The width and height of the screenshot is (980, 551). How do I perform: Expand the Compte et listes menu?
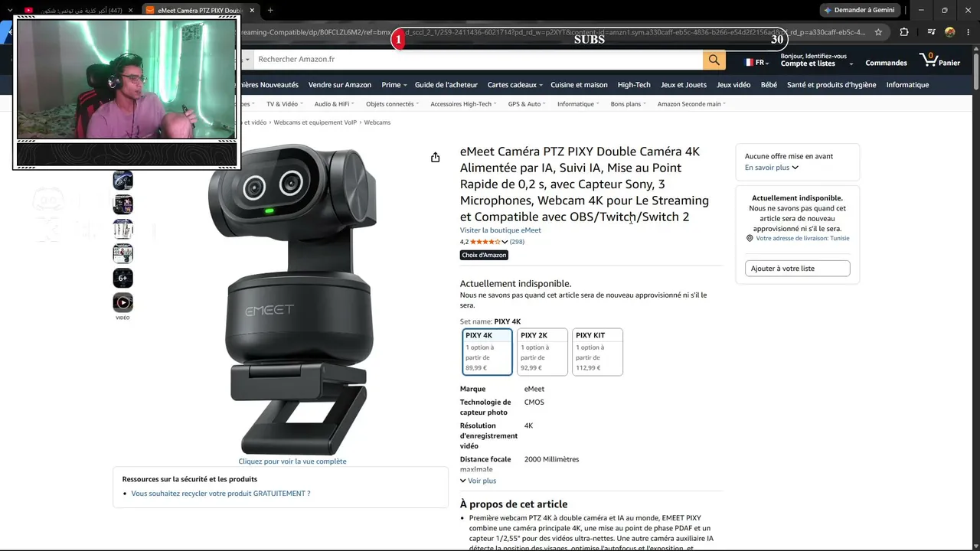point(816,60)
